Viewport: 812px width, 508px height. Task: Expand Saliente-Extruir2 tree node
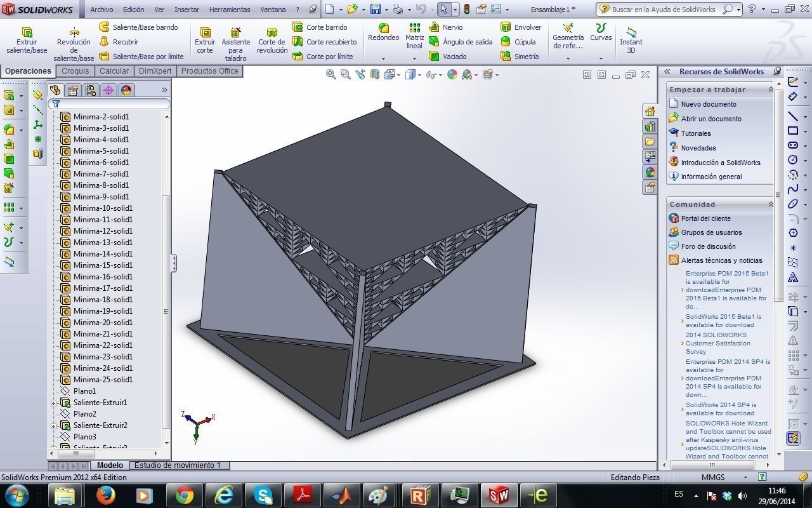54,425
